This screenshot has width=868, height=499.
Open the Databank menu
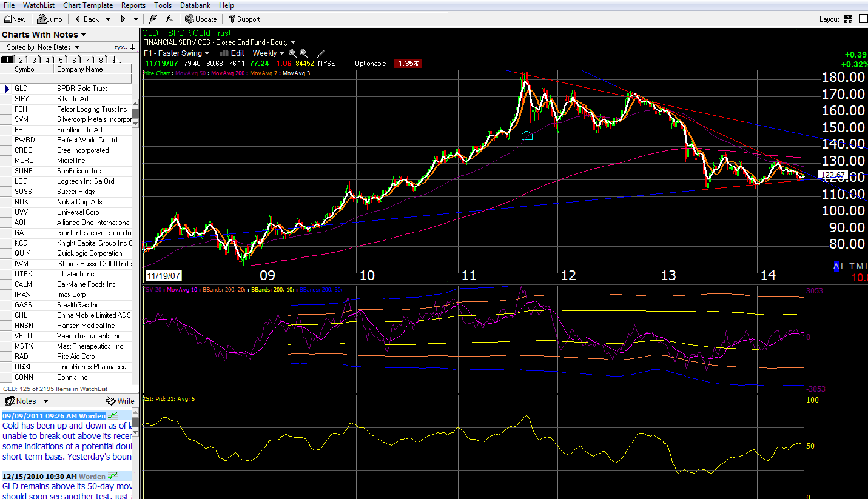[196, 5]
